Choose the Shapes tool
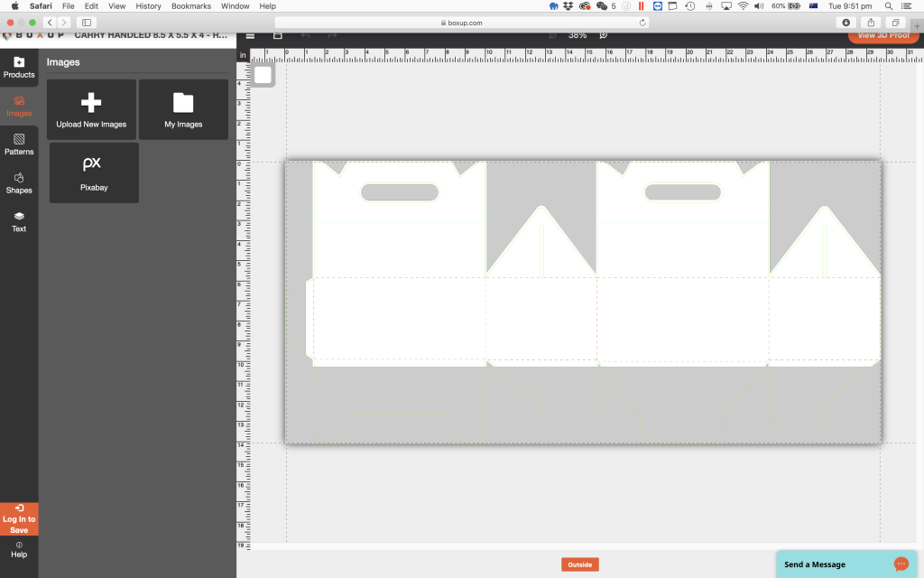The height and width of the screenshot is (578, 924). (x=19, y=183)
